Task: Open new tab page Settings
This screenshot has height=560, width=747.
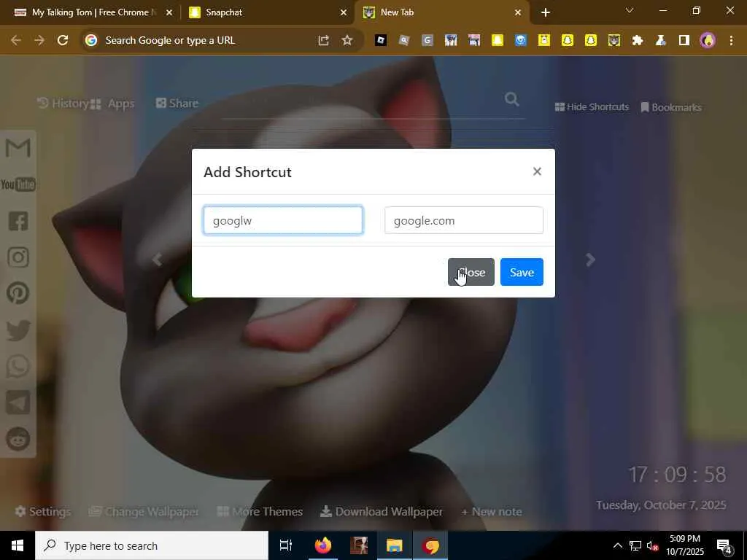Action: [43, 511]
